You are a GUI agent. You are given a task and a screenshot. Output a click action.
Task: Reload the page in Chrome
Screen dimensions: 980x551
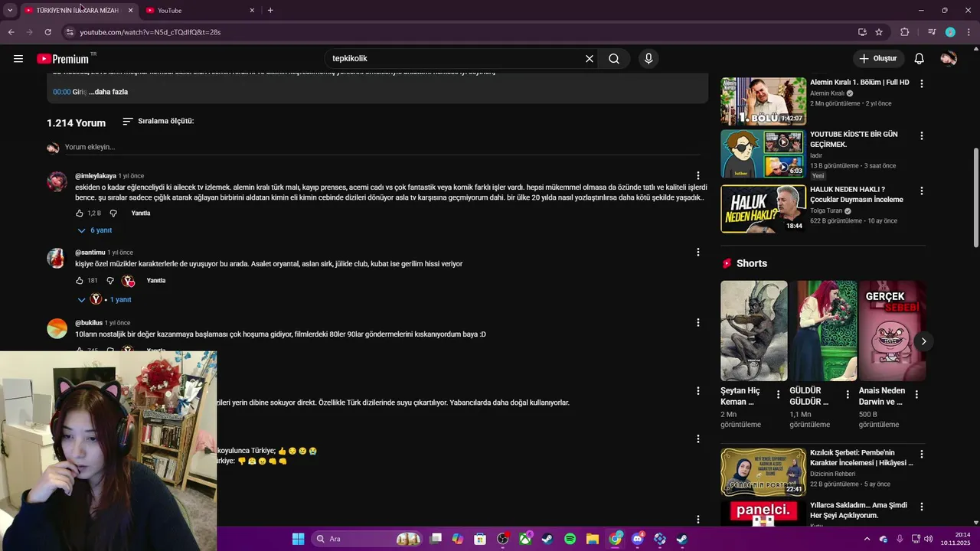point(47,32)
